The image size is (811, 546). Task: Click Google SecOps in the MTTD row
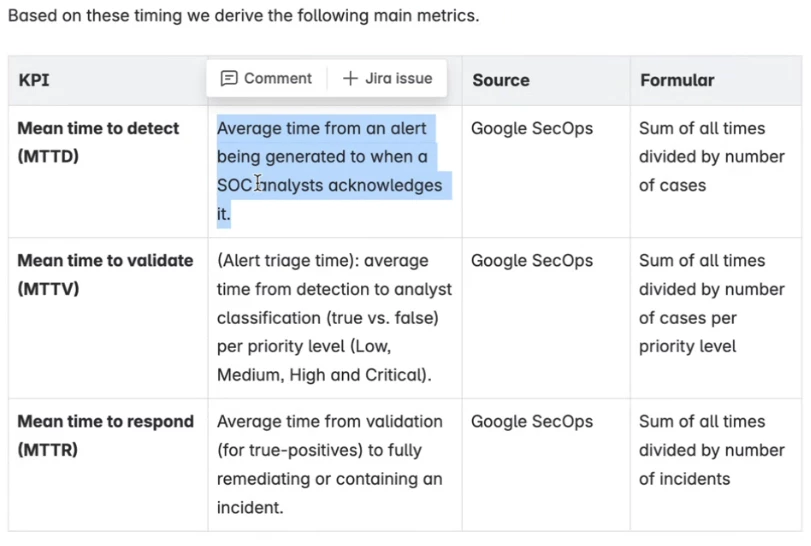click(532, 128)
